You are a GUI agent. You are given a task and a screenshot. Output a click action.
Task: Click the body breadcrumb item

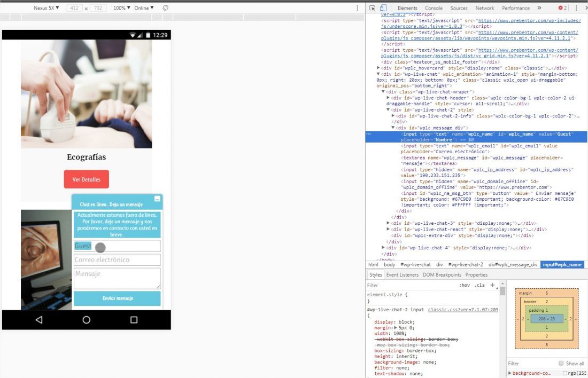pyautogui.click(x=389, y=264)
